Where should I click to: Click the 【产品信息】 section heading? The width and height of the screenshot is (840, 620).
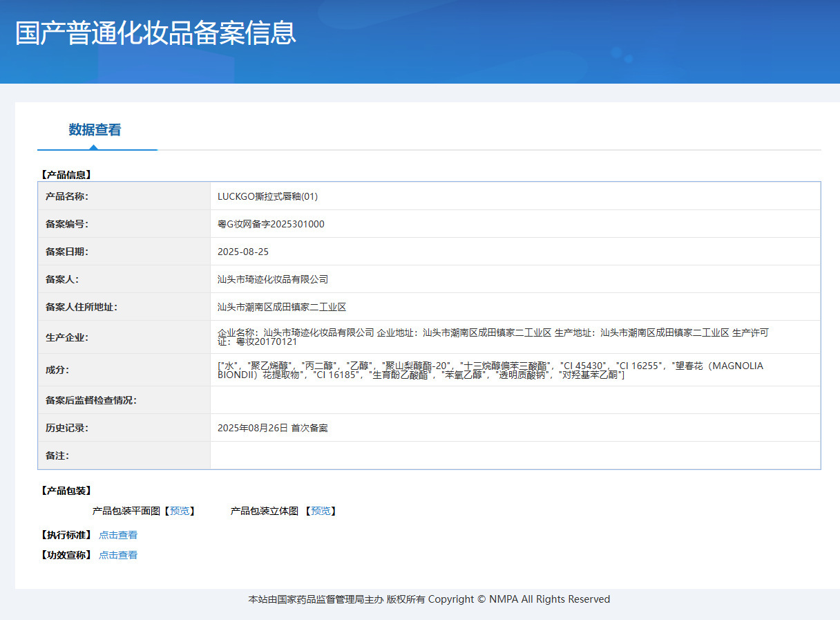click(x=66, y=175)
